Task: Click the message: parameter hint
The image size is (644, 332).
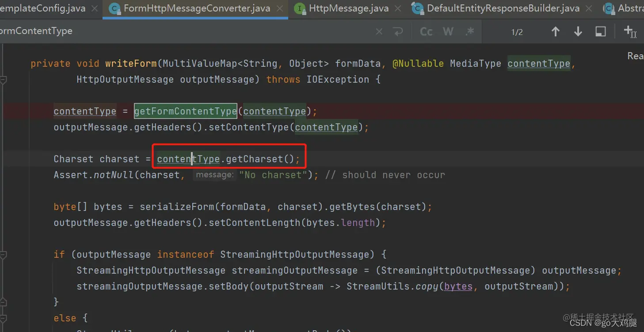Action: [x=214, y=175]
